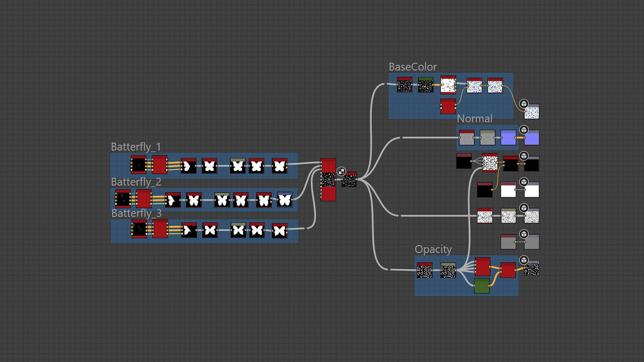Click the output badge on the speckled grey output node

click(x=524, y=208)
